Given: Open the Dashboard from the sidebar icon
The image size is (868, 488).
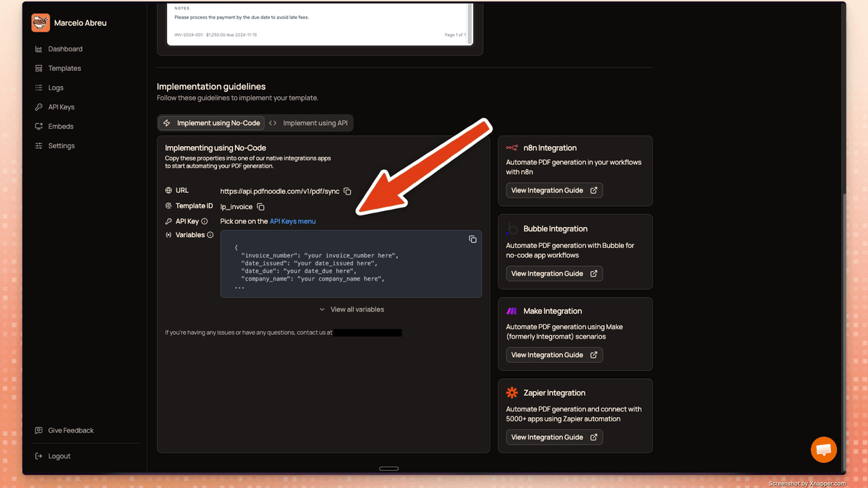Looking at the screenshot, I should pos(38,48).
